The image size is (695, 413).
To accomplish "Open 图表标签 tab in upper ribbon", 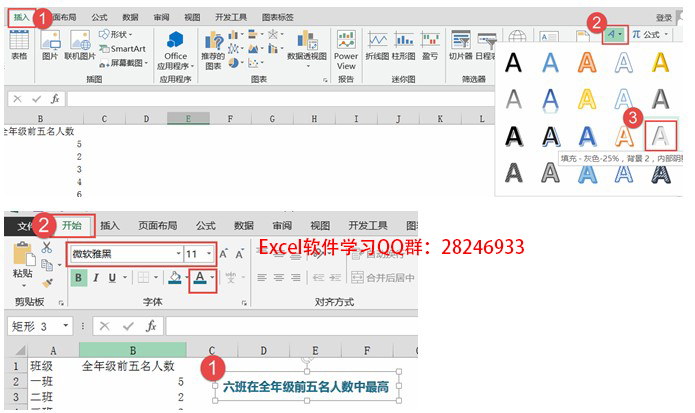I will 277,17.
